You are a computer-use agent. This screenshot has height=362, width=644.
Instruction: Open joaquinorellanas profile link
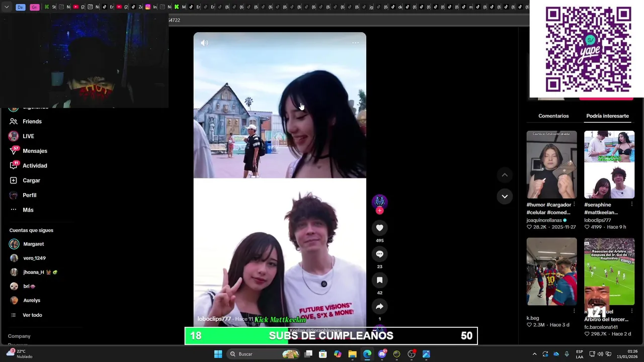544,220
